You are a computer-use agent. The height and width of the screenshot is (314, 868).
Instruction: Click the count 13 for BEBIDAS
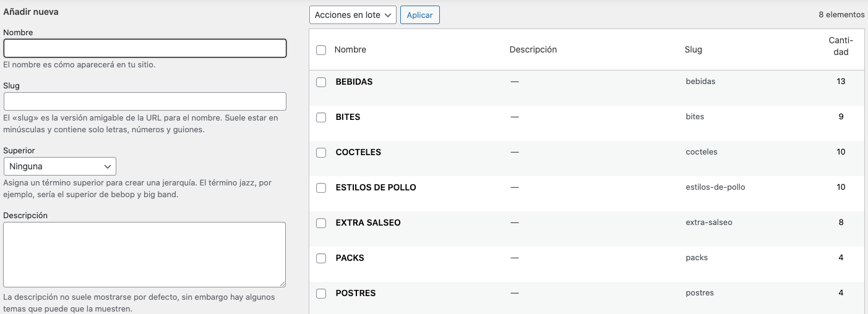841,82
